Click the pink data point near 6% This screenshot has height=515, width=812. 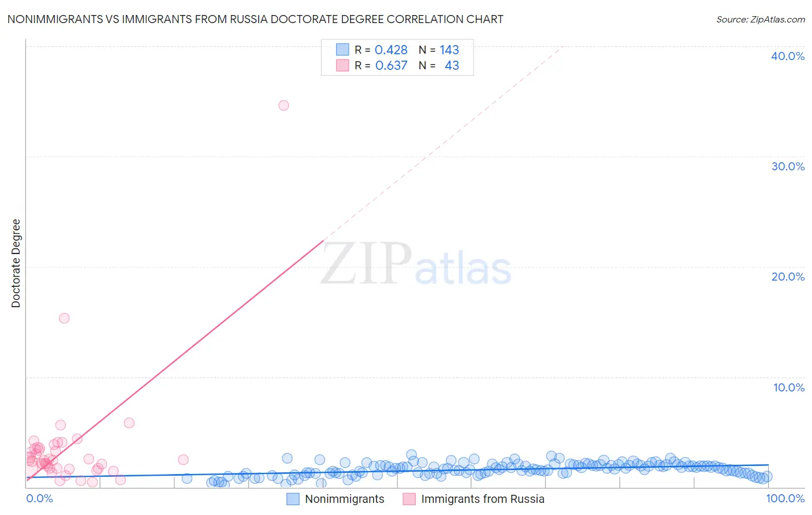coord(129,423)
